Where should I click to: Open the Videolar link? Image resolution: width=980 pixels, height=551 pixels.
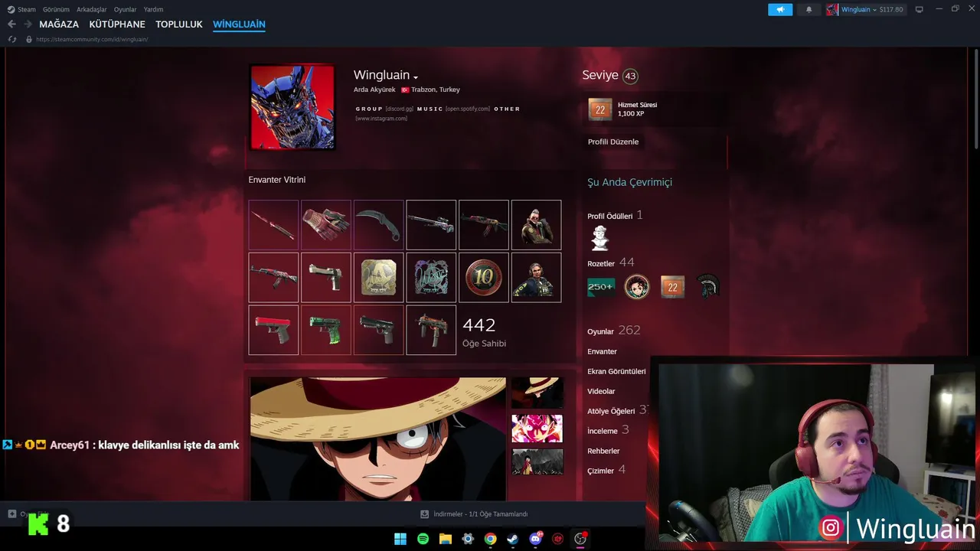coord(601,391)
